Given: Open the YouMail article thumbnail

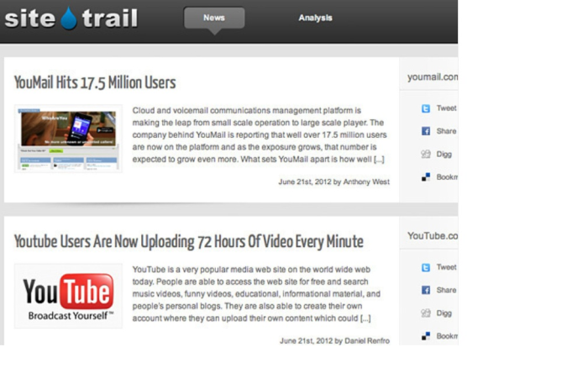Looking at the screenshot, I should [x=68, y=139].
